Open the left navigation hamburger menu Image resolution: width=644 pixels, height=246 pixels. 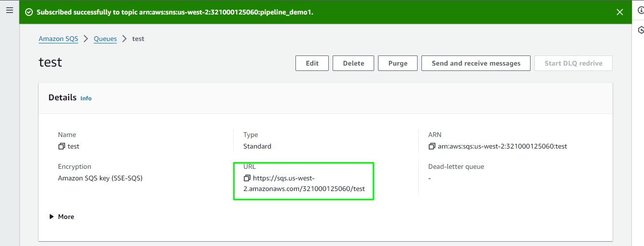10,10
